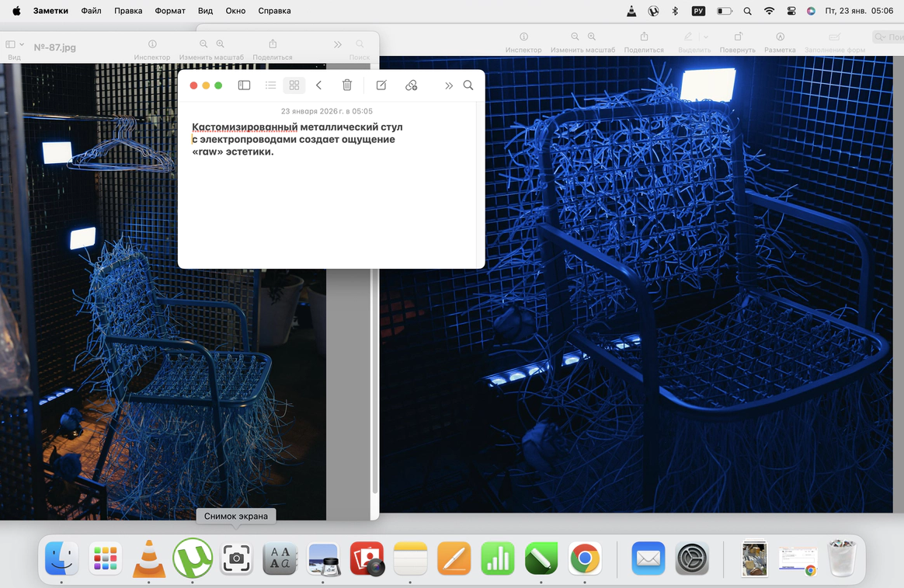This screenshot has width=904, height=588.
Task: Switch Notes to list view
Action: tap(270, 85)
